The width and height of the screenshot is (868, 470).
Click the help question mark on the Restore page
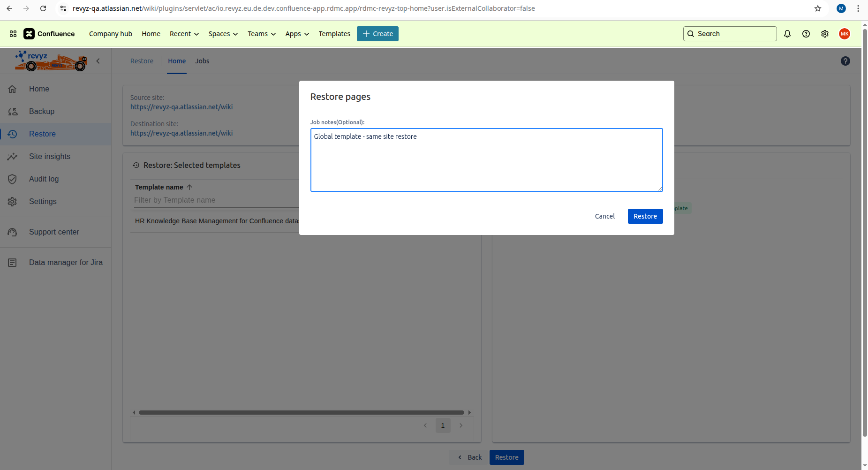[x=845, y=61]
